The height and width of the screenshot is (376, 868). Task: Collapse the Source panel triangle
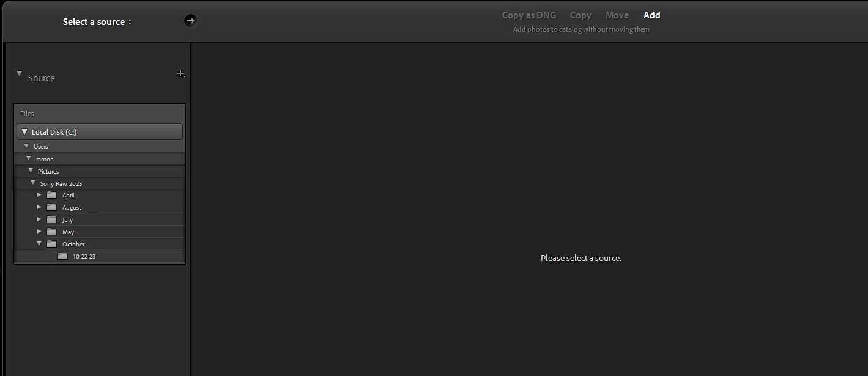pyautogui.click(x=19, y=74)
